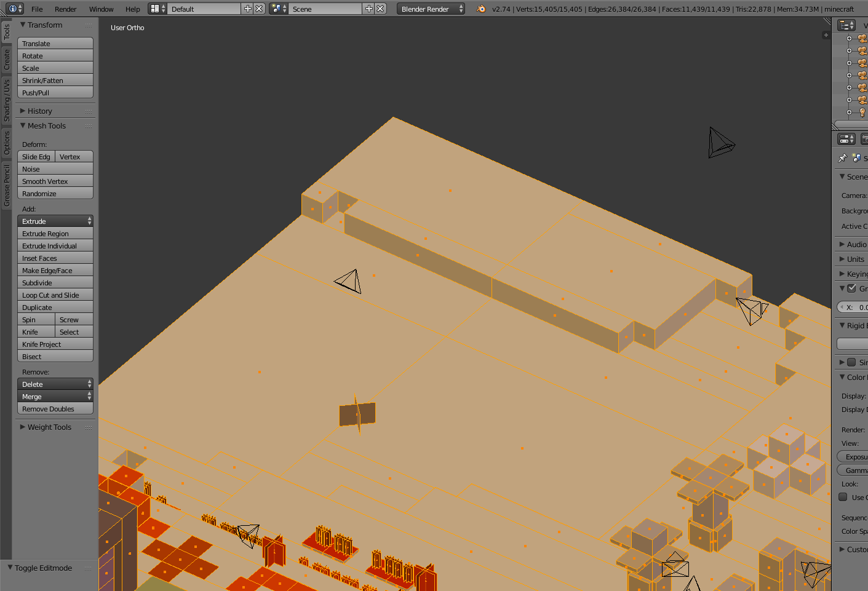Click the Loop Cut and Slide button

point(55,295)
